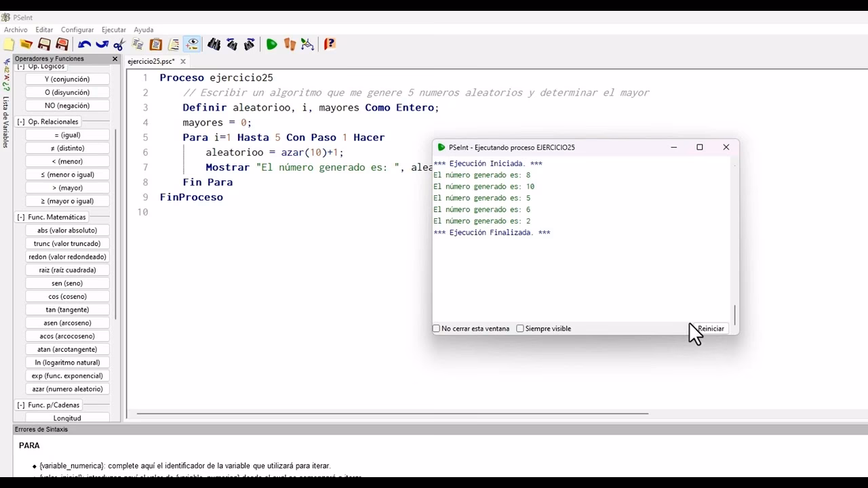Click the green Run algorithm icon

[271, 45]
